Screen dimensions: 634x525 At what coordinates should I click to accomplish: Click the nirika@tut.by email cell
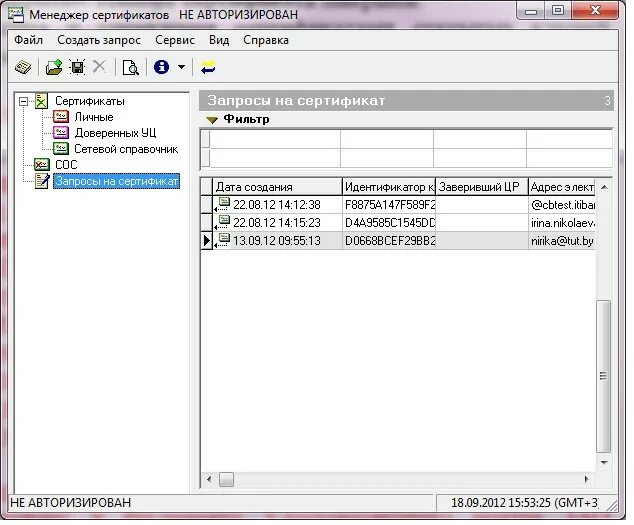(562, 241)
